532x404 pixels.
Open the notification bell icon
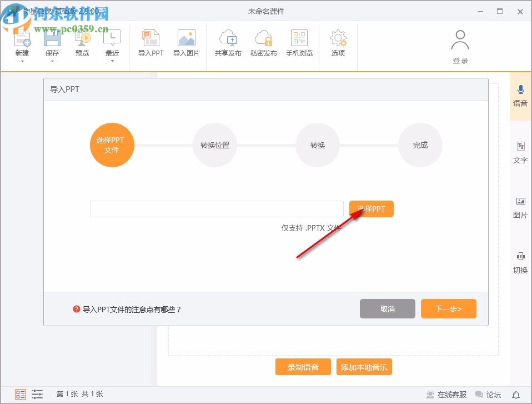tap(516, 394)
